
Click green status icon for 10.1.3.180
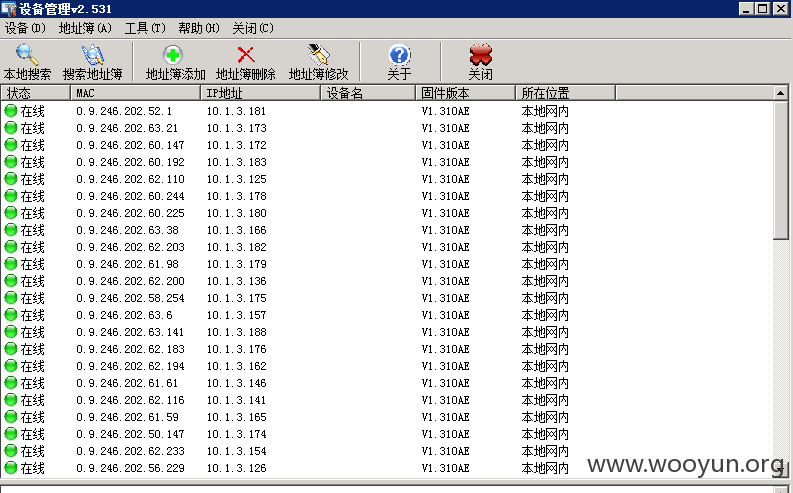point(11,213)
